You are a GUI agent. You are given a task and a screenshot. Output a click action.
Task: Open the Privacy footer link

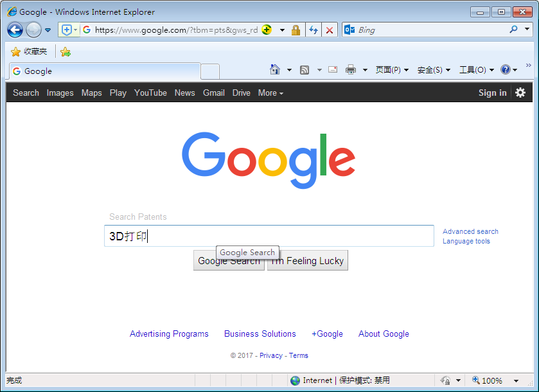pos(271,355)
